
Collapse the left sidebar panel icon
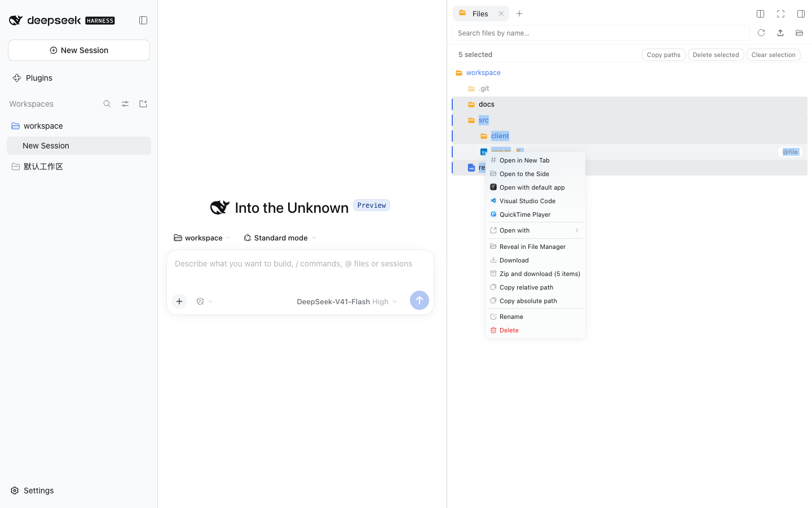(143, 20)
